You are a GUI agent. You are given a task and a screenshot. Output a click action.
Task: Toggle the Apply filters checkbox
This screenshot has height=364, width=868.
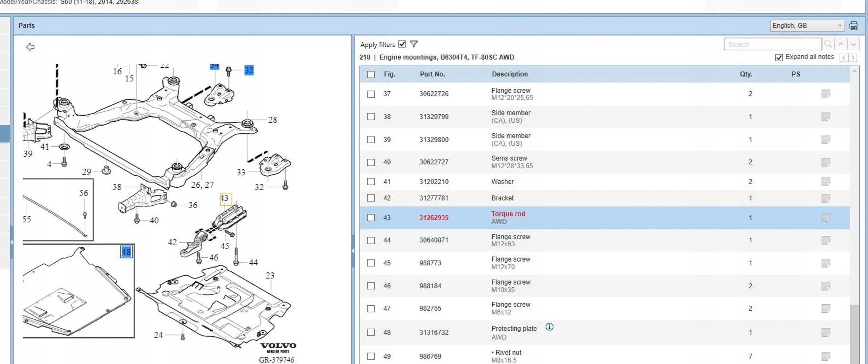[402, 44]
